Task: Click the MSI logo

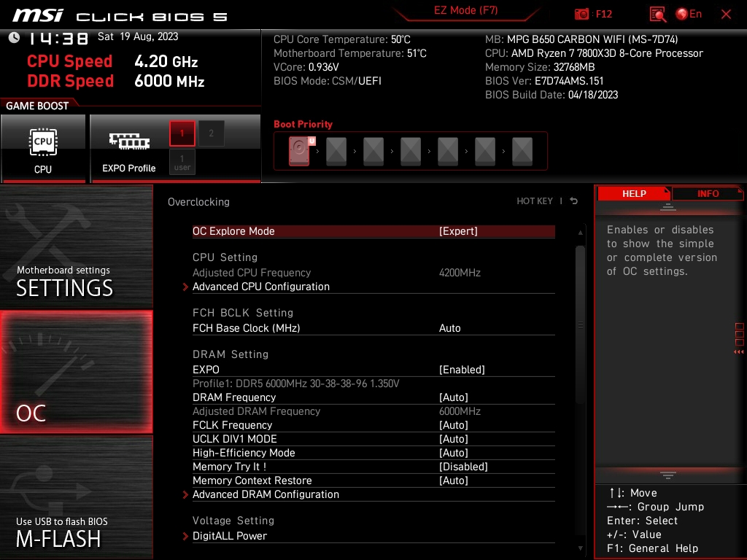Action: [38, 16]
